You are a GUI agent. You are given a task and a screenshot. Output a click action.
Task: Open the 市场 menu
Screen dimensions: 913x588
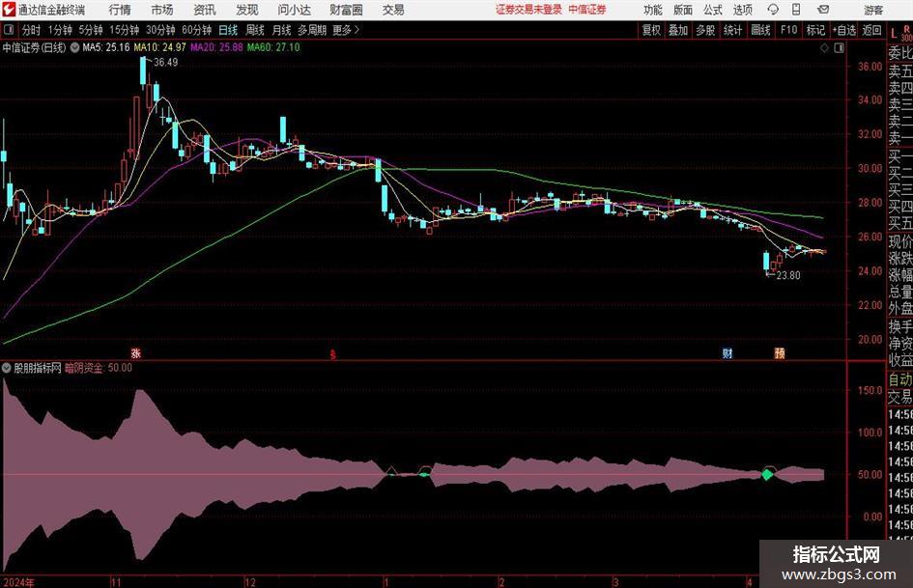(162, 10)
